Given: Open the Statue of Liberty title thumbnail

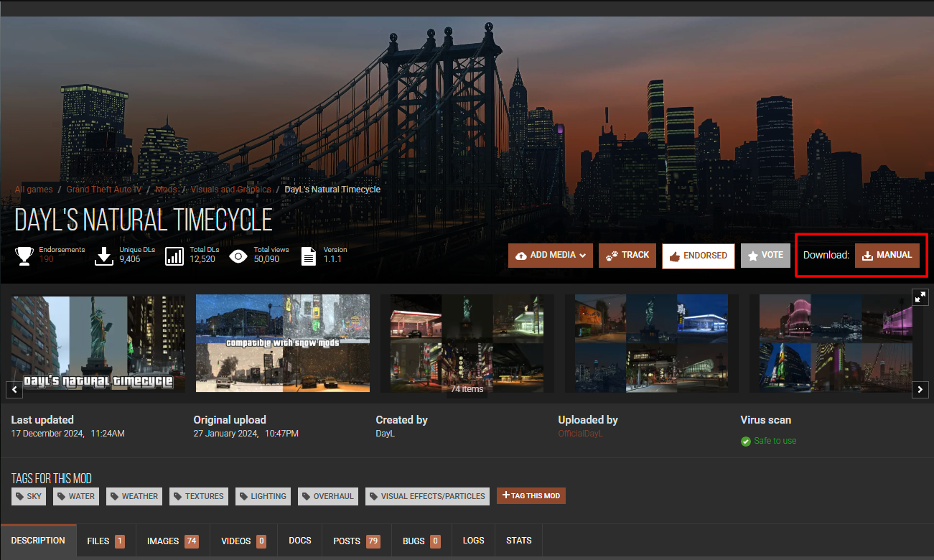Looking at the screenshot, I should (x=98, y=343).
